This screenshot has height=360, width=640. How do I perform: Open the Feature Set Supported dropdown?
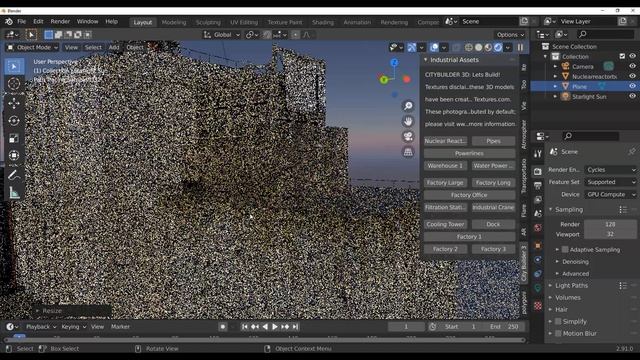611,182
